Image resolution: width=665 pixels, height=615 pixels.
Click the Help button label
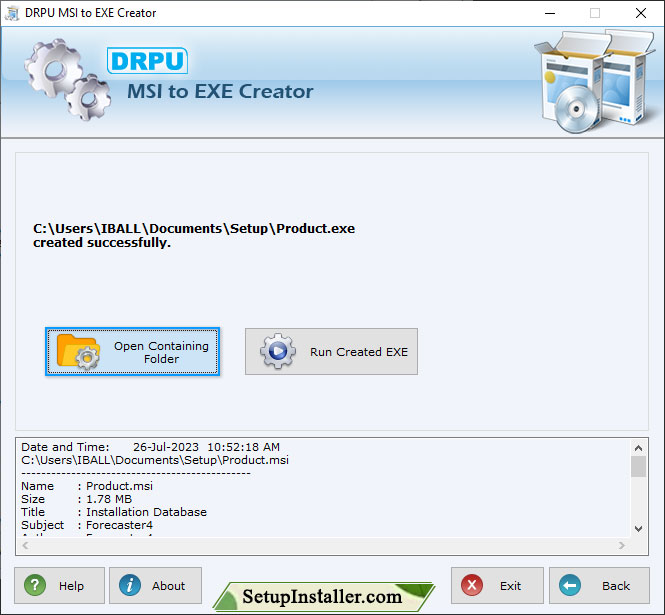coord(71,586)
